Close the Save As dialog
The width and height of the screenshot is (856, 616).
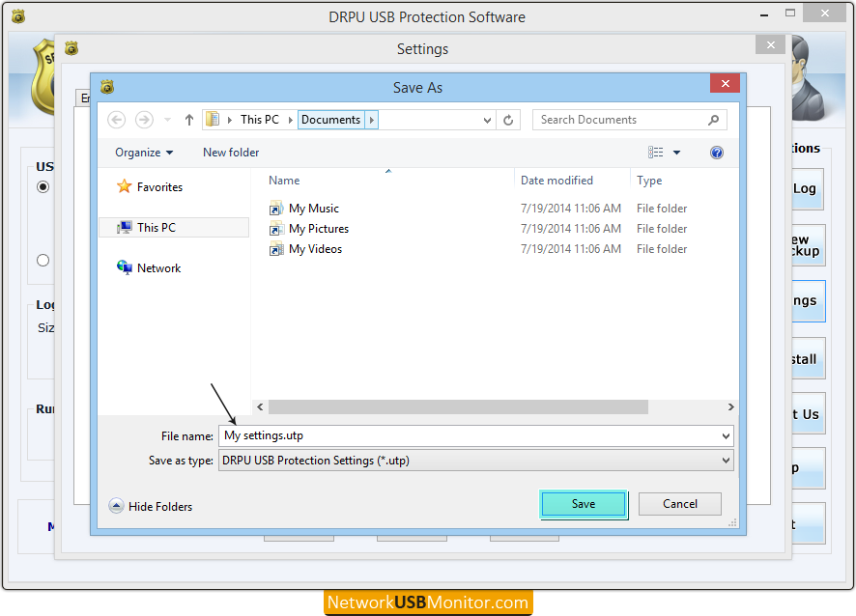pyautogui.click(x=725, y=83)
